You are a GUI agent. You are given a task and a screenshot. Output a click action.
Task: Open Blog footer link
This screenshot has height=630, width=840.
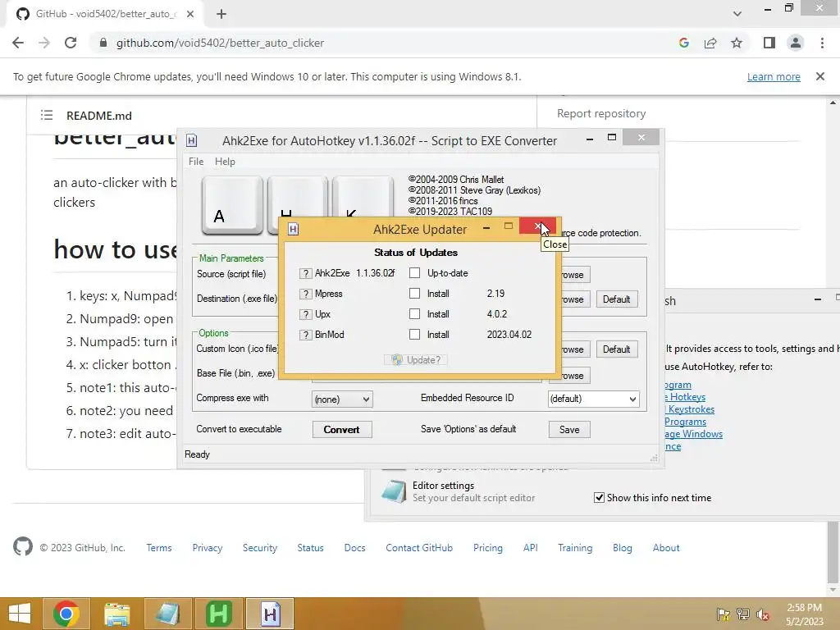click(x=623, y=547)
